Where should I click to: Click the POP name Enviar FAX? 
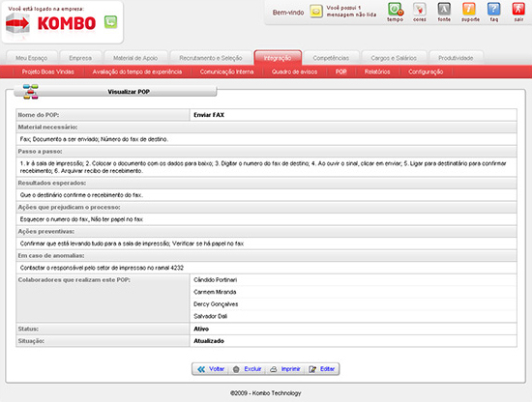click(209, 115)
